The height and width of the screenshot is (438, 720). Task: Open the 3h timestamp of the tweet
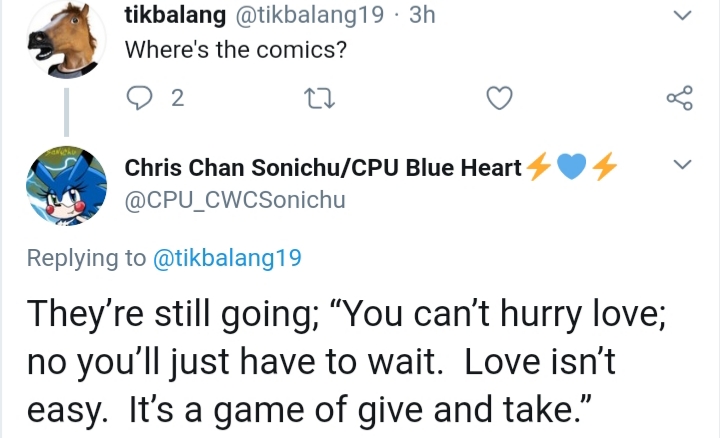click(x=422, y=15)
